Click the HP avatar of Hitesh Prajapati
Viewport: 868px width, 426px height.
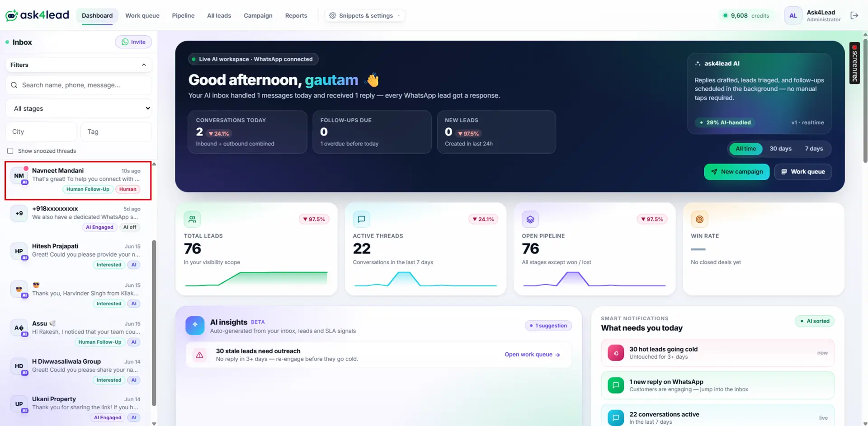click(x=19, y=251)
